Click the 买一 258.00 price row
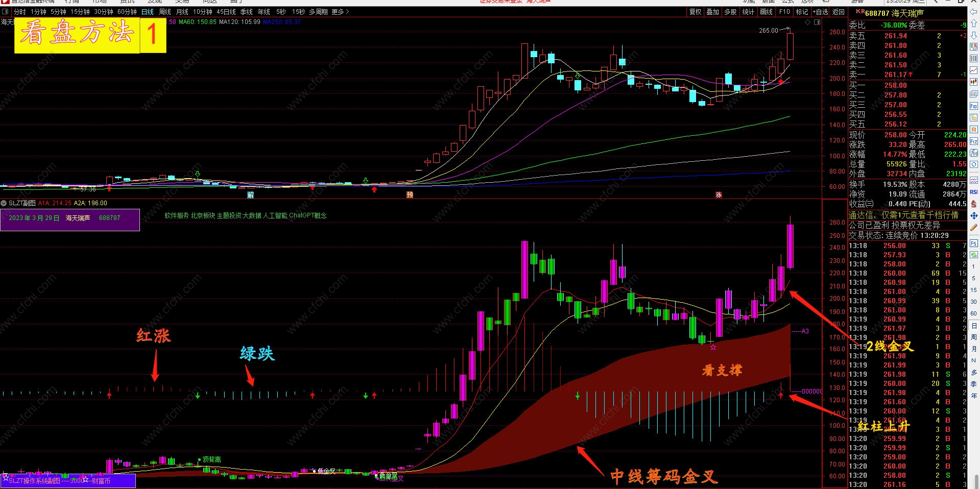Image resolution: width=980 pixels, height=489 pixels. click(908, 85)
